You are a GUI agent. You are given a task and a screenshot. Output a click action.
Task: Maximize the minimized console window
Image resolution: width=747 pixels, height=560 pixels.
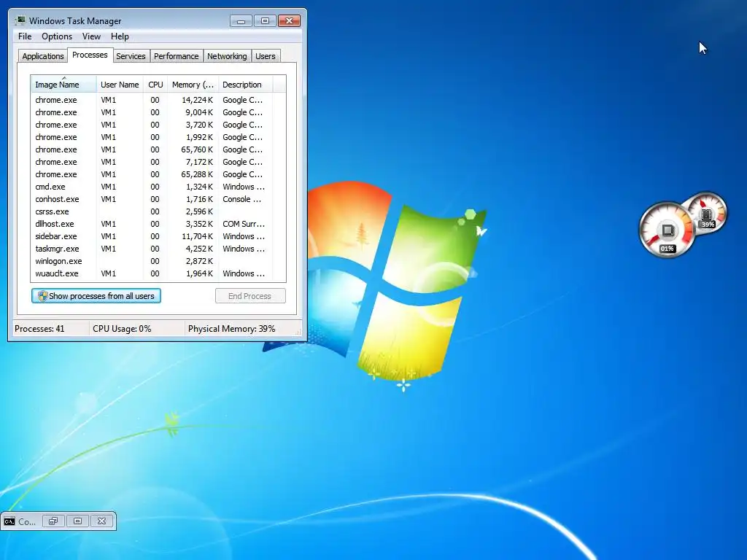pos(77,521)
